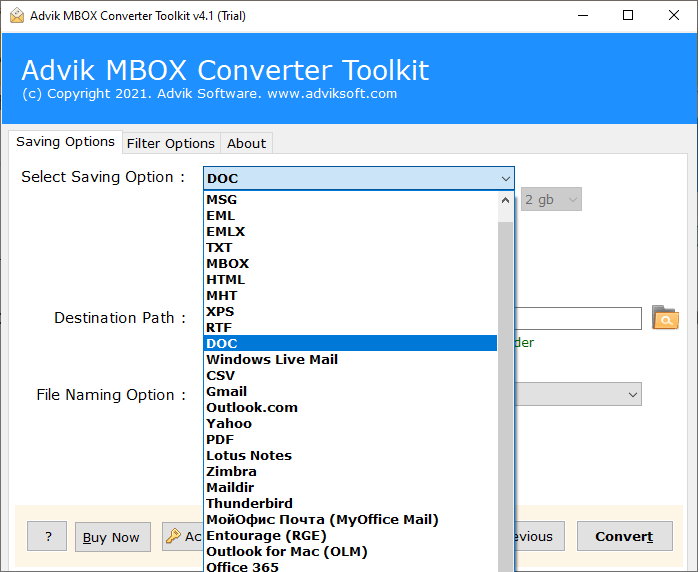Image resolution: width=700 pixels, height=572 pixels.
Task: Maximize the Advik MBOX Converter window
Action: coord(628,16)
